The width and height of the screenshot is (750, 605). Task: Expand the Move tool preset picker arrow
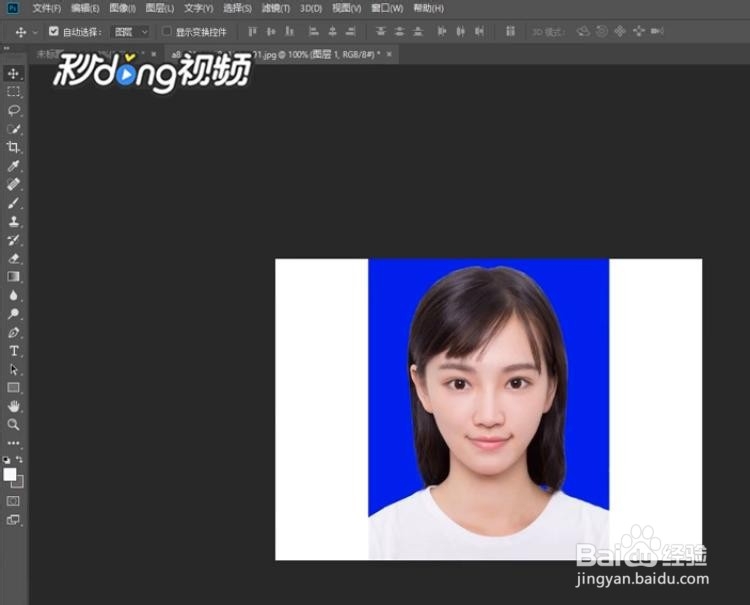pos(35,33)
